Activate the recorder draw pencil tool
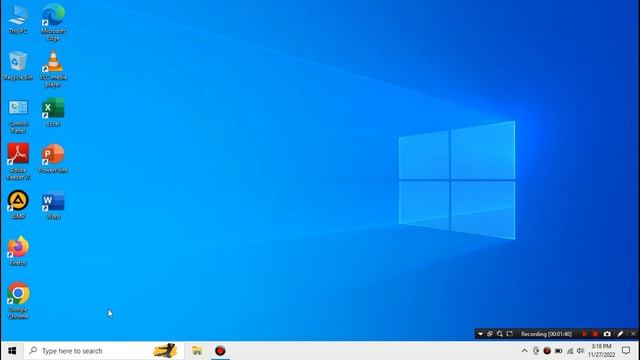Viewport: 640px width, 360px height. (x=620, y=334)
